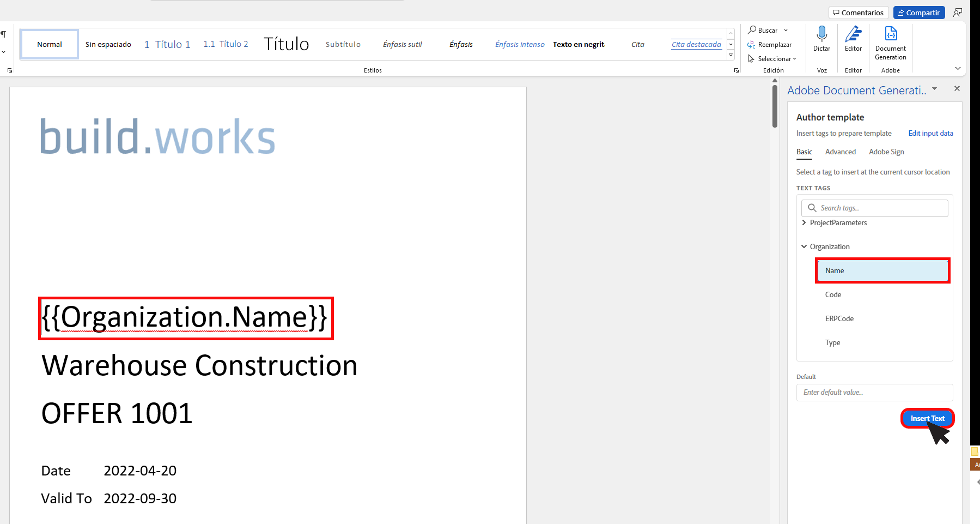Click the Valid To value 2022-09-30
Screen dimensions: 980x524
pos(140,498)
